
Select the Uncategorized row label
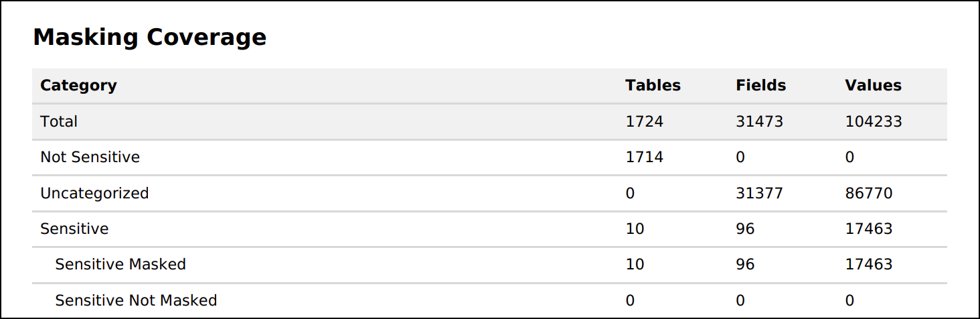tap(94, 193)
